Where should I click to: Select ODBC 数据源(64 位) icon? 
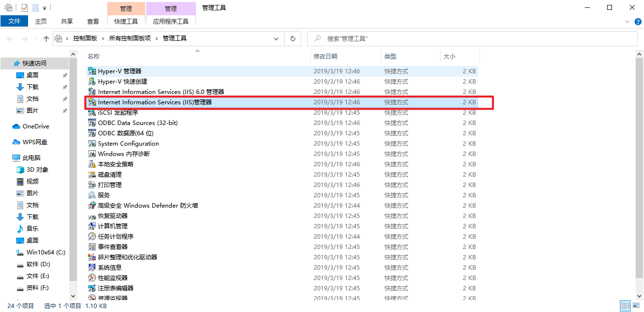[92, 133]
